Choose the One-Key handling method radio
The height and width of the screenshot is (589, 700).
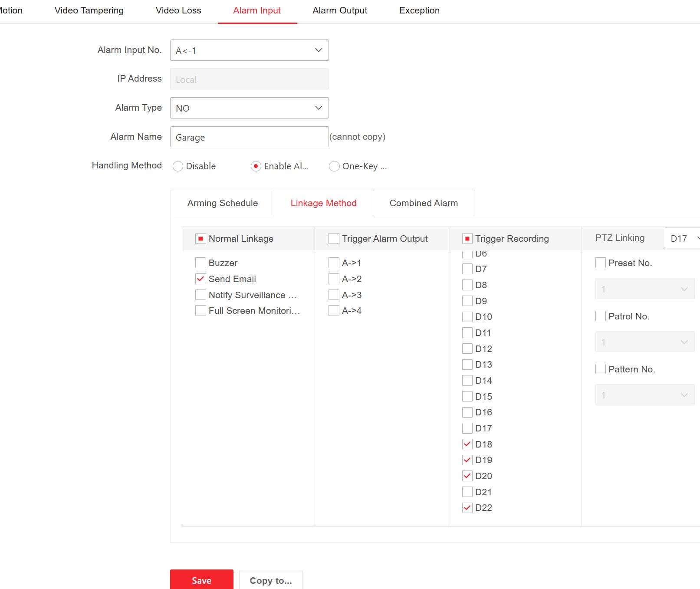coord(334,166)
